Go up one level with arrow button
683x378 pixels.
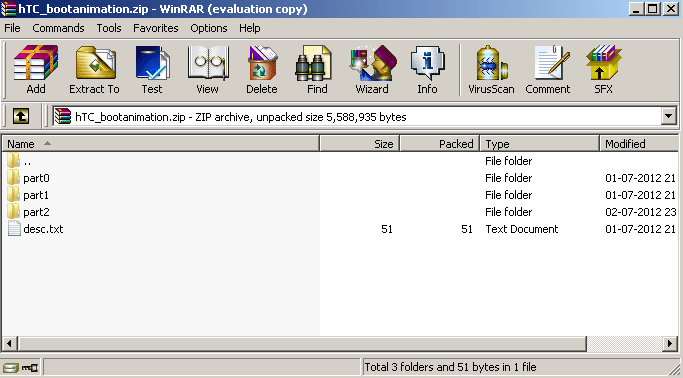click(20, 116)
